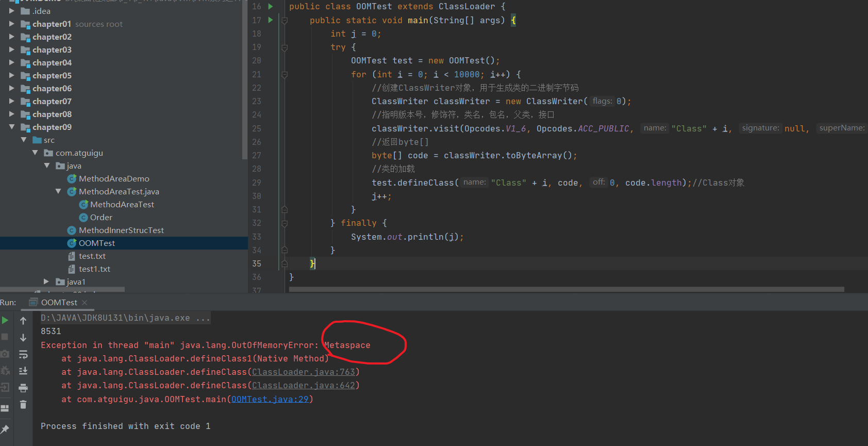868x446 pixels.
Task: Click the project tree horizontal scrollbar
Action: pos(62,290)
